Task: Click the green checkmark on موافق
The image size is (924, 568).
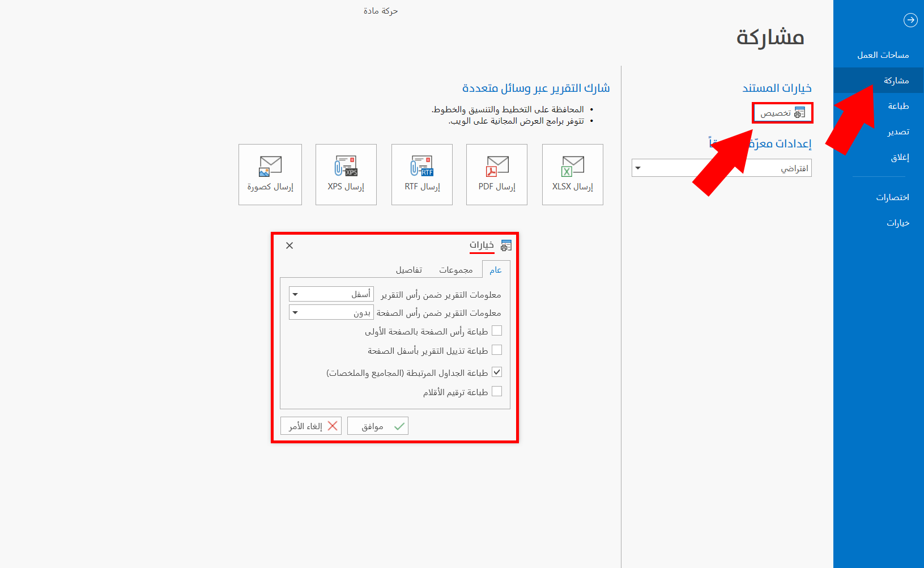Action: [399, 426]
